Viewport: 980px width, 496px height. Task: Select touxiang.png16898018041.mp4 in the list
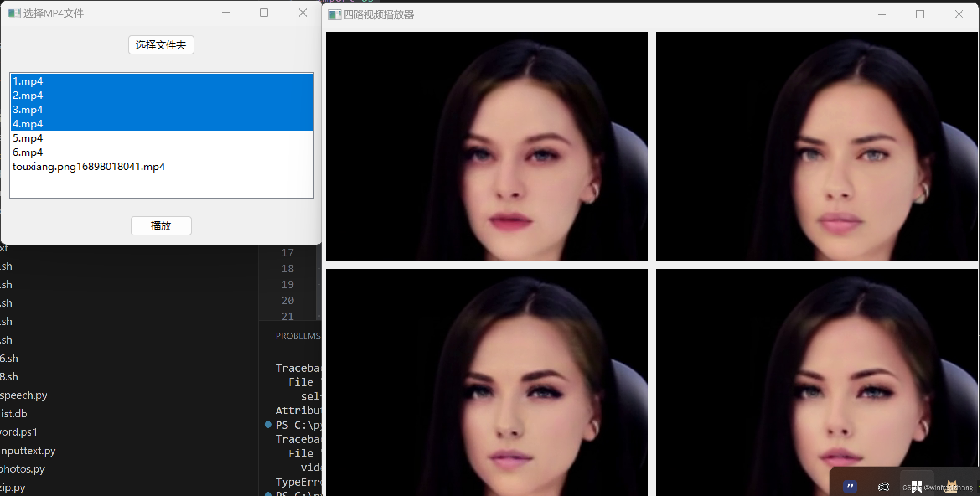[162, 167]
